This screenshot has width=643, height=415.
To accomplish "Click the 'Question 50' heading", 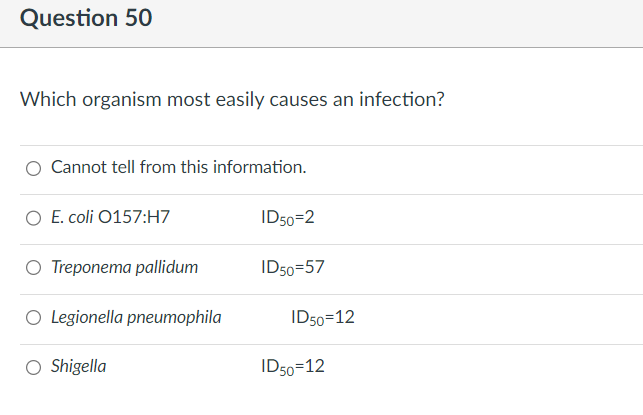I will [86, 18].
